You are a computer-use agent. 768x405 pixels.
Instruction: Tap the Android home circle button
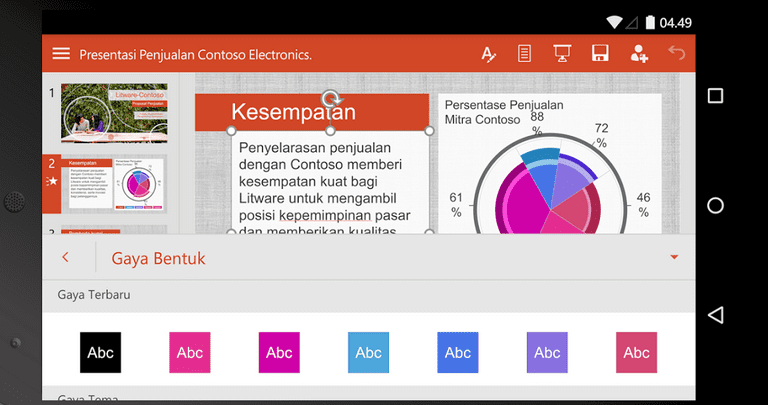pos(716,205)
